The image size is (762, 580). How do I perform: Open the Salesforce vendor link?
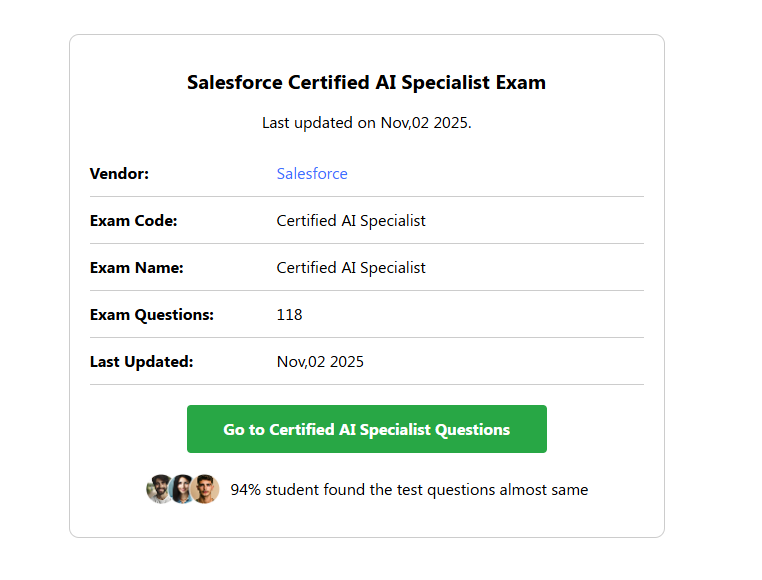tap(312, 174)
